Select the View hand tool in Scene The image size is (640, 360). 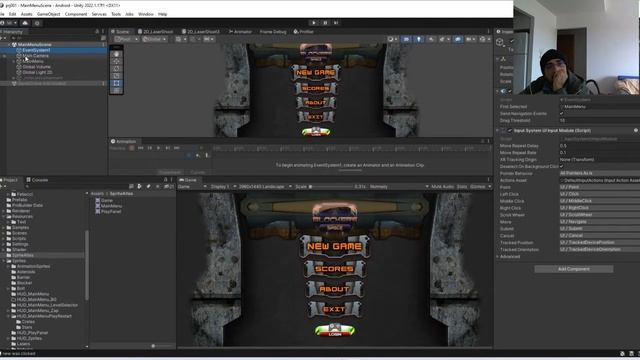tap(117, 54)
